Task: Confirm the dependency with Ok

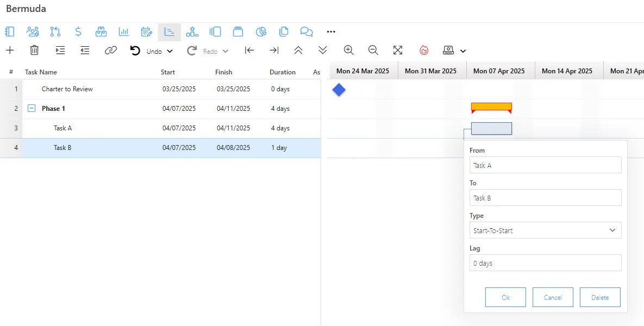Action: (x=505, y=297)
